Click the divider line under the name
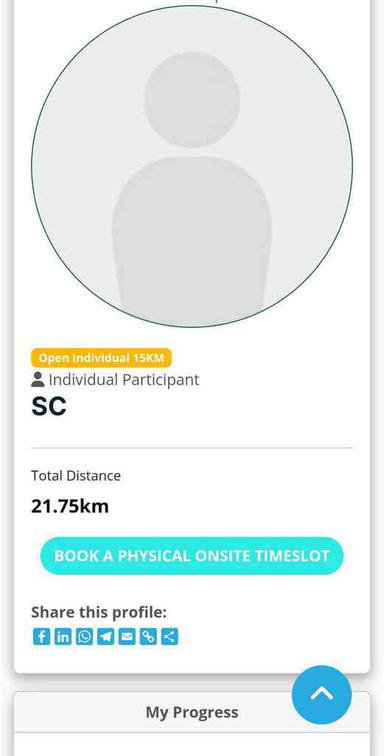 click(192, 448)
